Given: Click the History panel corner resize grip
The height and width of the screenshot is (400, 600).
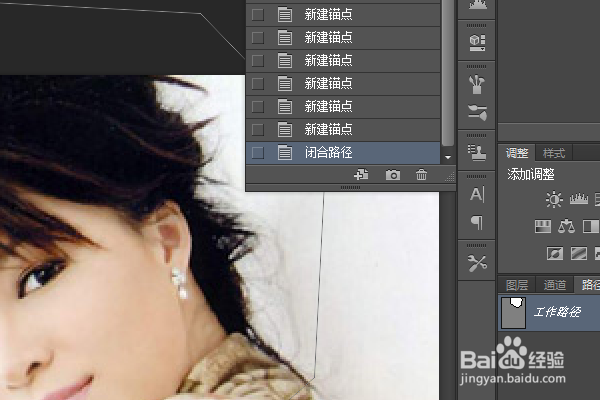Looking at the screenshot, I should pos(450,176).
